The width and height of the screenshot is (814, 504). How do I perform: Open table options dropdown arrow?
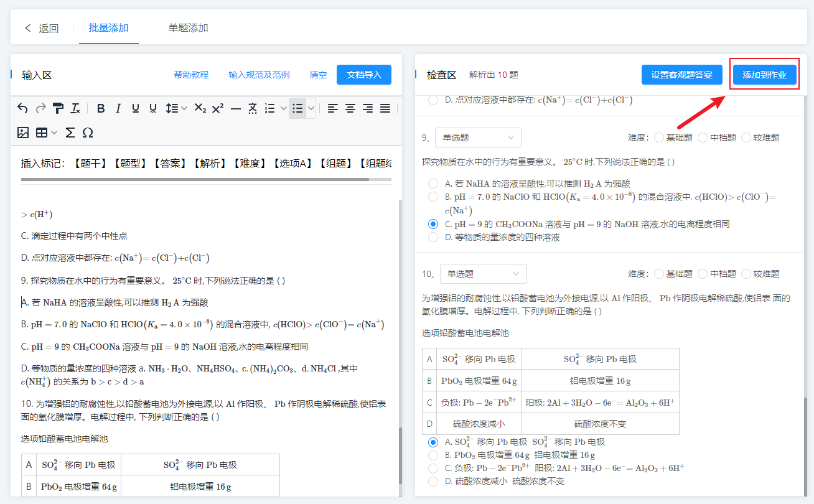pyautogui.click(x=54, y=133)
